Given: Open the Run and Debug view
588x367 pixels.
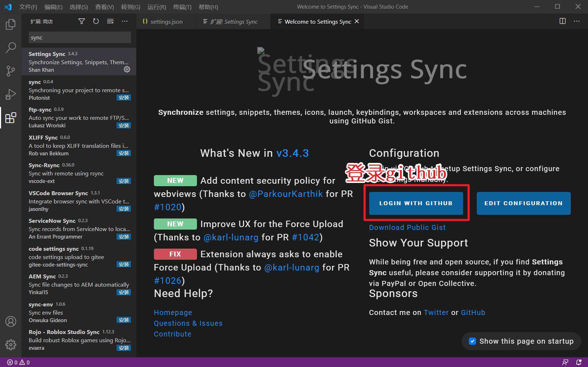Looking at the screenshot, I should pyautogui.click(x=11, y=94).
